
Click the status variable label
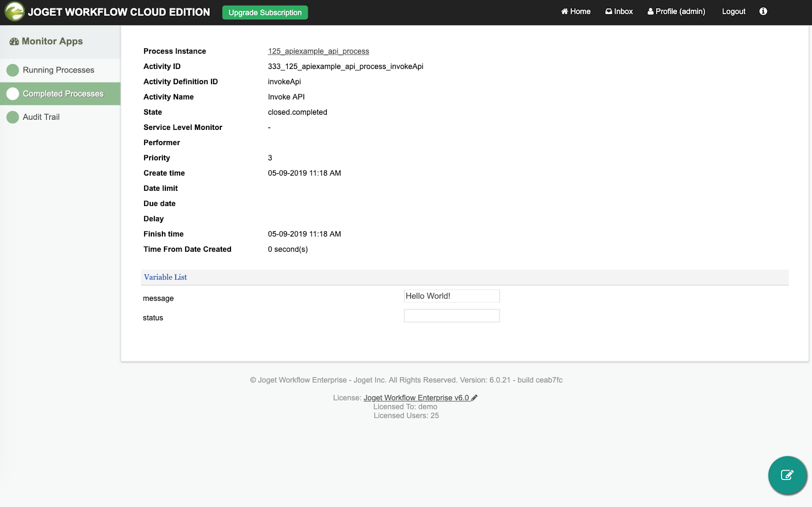[153, 318]
